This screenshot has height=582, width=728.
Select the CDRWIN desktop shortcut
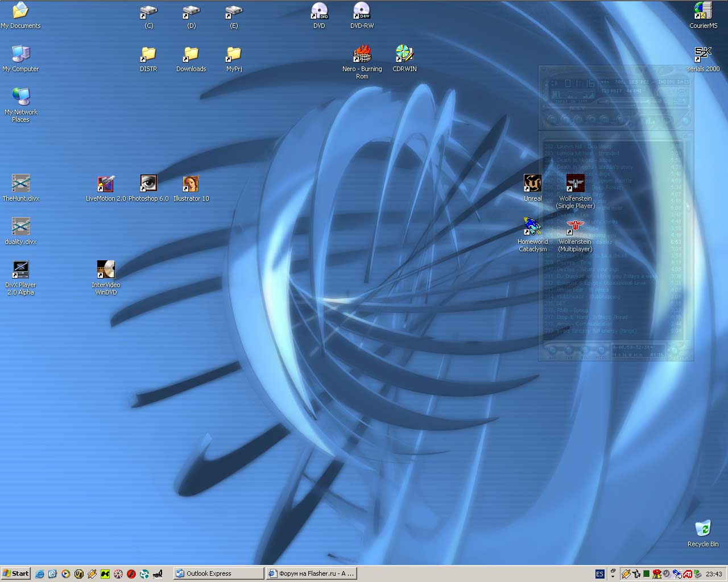pyautogui.click(x=404, y=59)
